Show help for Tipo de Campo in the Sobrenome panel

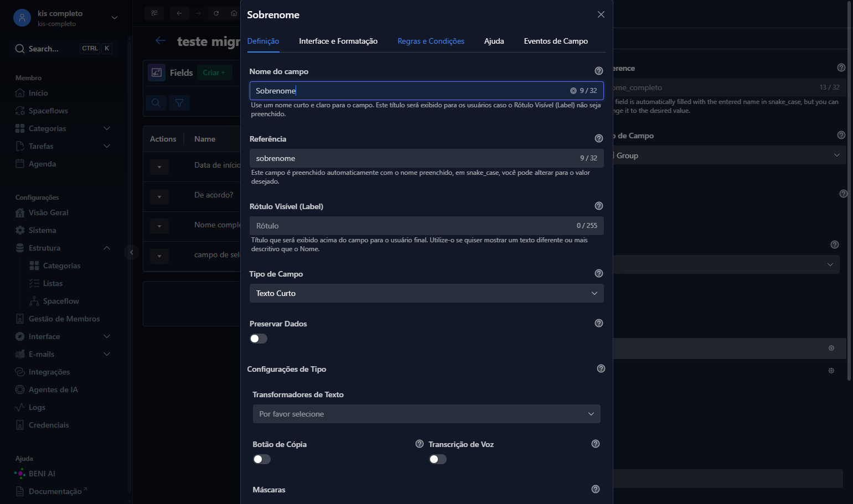coord(598,273)
